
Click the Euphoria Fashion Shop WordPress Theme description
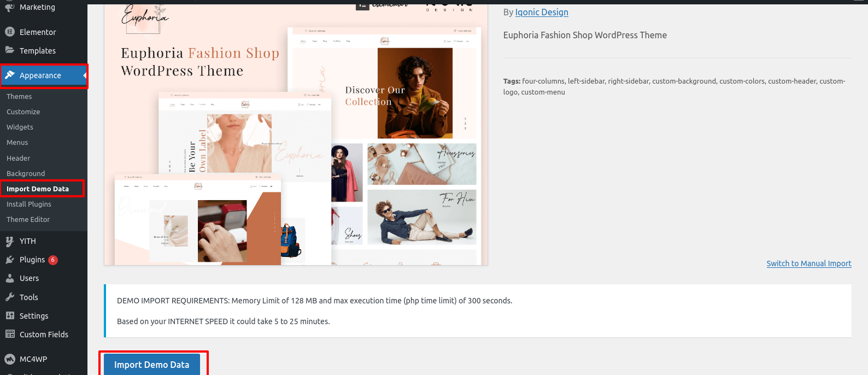pos(585,35)
